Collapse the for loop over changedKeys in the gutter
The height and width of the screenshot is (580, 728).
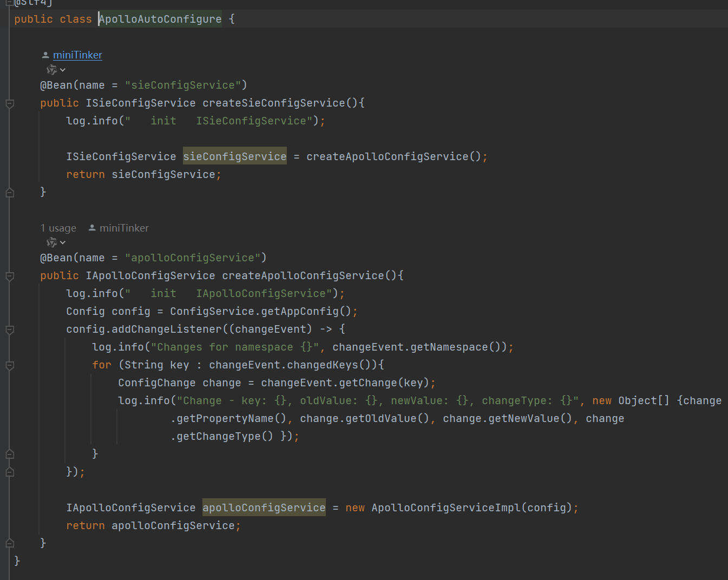(10, 365)
